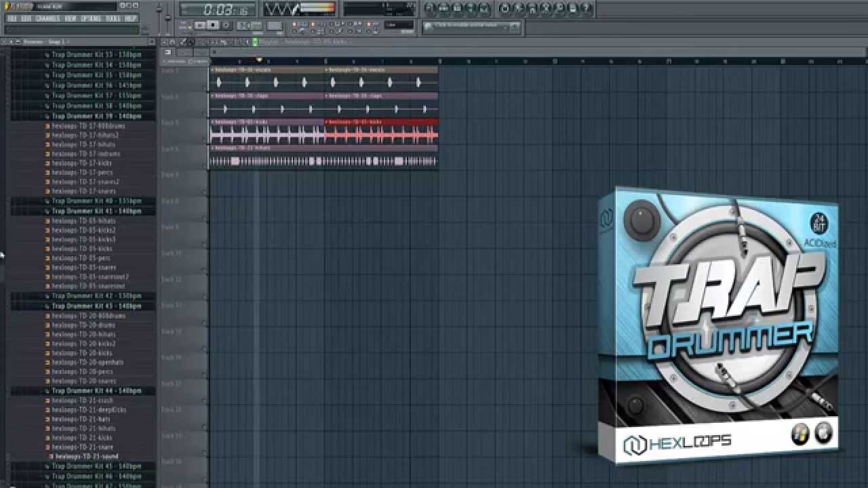868x488 pixels.
Task: Expand Trap Drummer Kit 36 - 145bpm folder
Action: tap(97, 85)
